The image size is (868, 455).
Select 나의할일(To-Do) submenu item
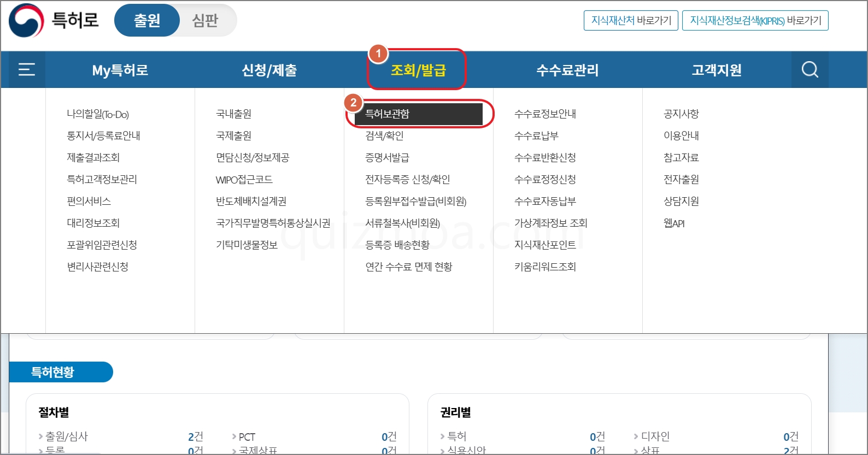[x=98, y=114]
